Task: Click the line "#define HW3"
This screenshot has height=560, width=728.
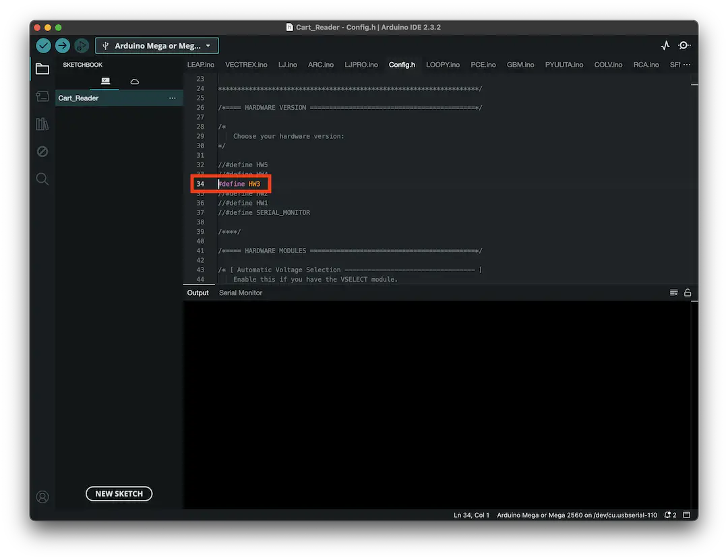Action: tap(239, 184)
